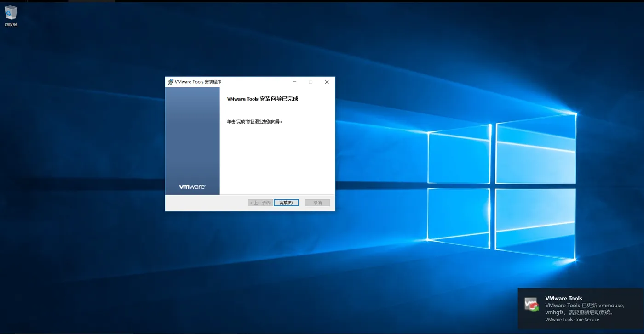Select the 回收站 Recycle Bin desktop icon
Screen dimensions: 644x334
(x=11, y=16)
